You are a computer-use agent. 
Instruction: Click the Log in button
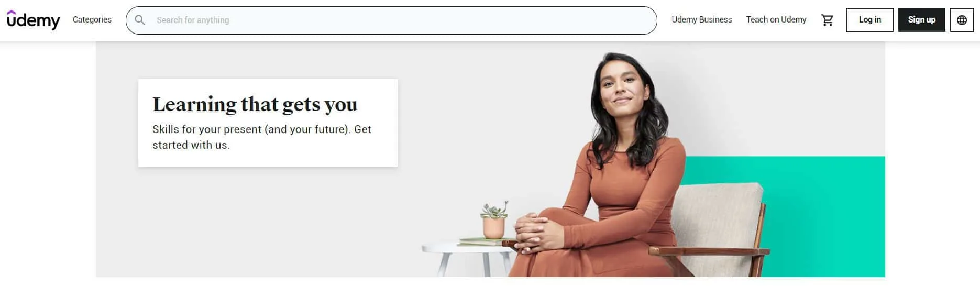pos(870,20)
